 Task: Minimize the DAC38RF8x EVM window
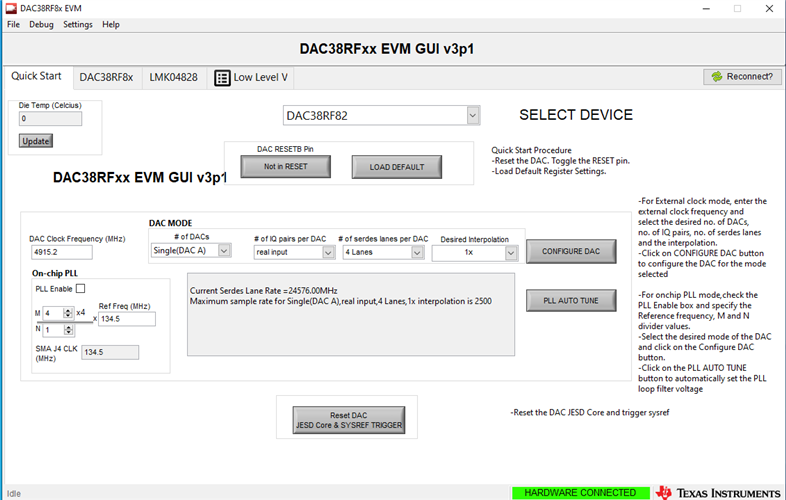pos(706,9)
